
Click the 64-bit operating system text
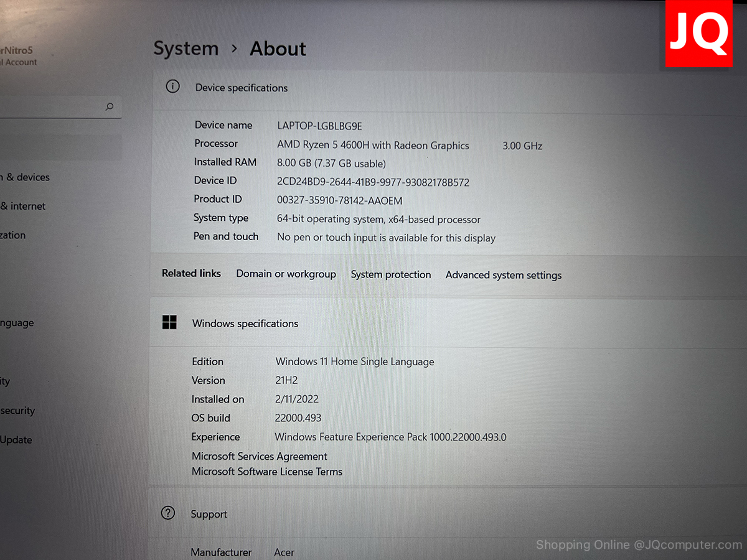pyautogui.click(x=378, y=219)
